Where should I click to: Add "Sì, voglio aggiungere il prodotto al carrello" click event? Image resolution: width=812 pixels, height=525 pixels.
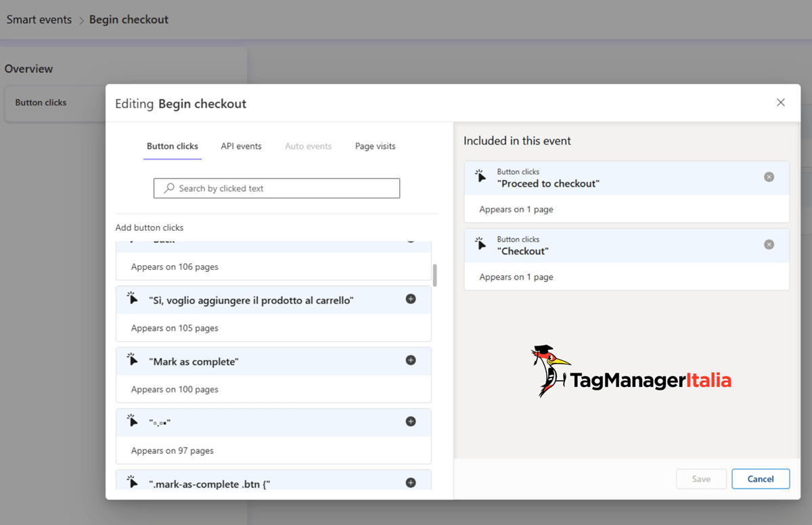pyautogui.click(x=411, y=299)
